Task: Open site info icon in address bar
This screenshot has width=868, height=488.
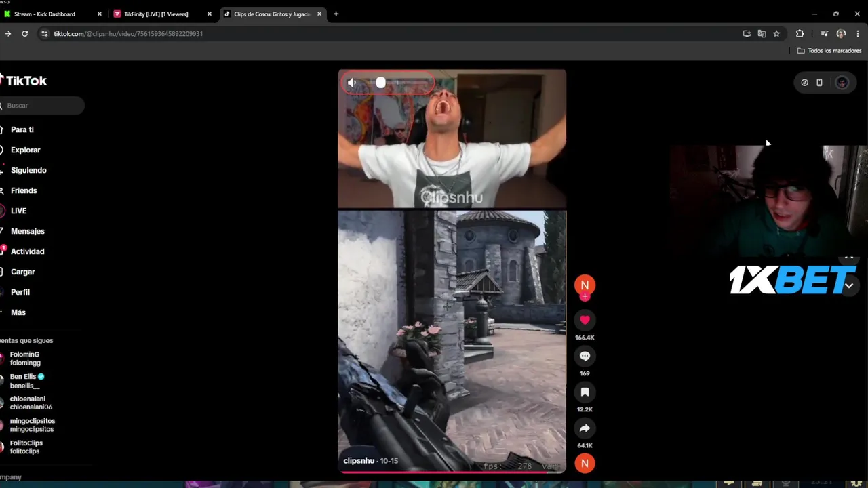Action: pyautogui.click(x=45, y=33)
